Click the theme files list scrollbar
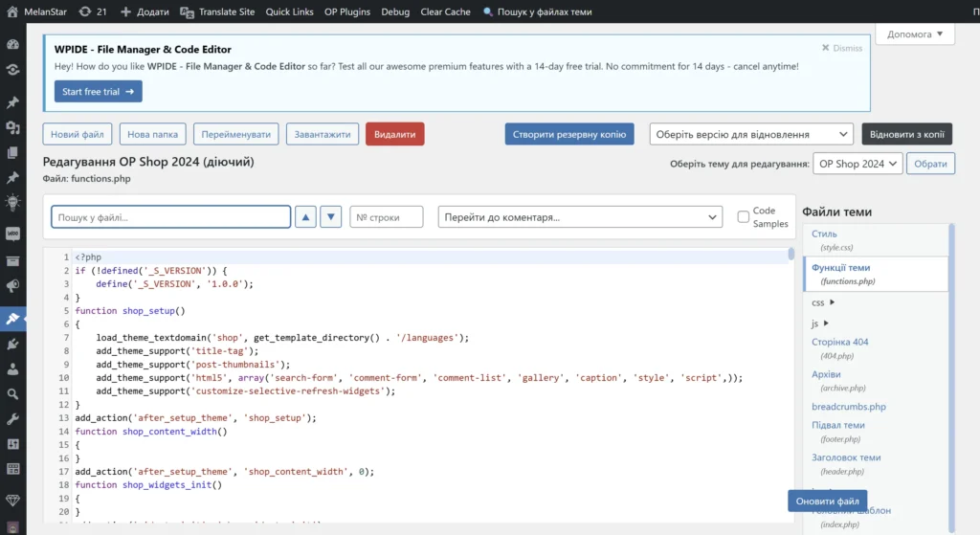980x535 pixels. (x=951, y=378)
